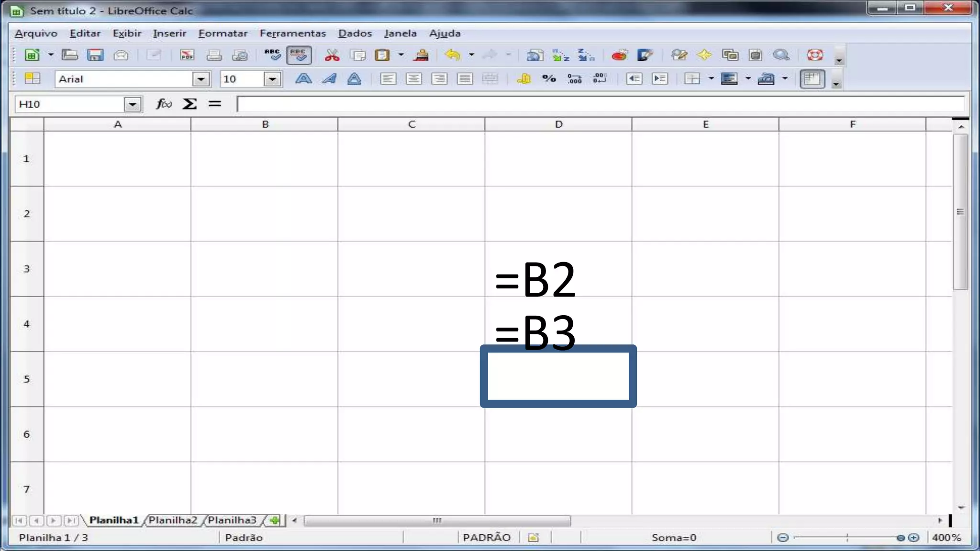The height and width of the screenshot is (551, 980).
Task: Open the Name Box dropdown showing H10
Action: click(132, 104)
